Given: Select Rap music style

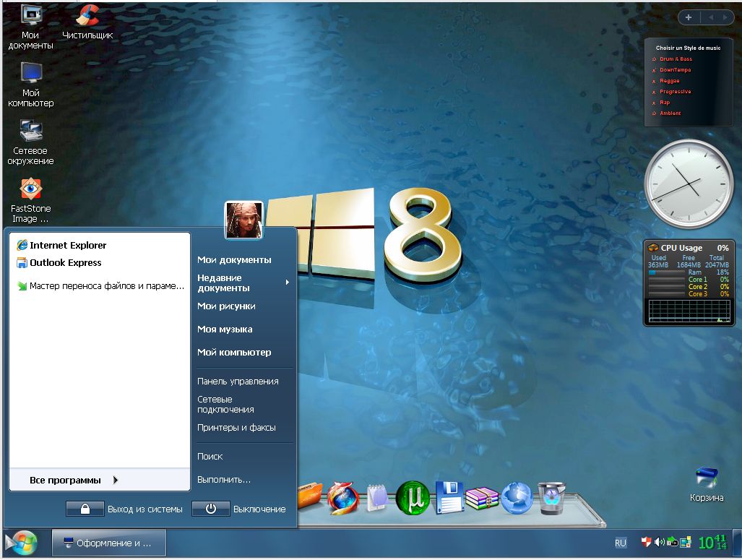Looking at the screenshot, I should tap(665, 103).
